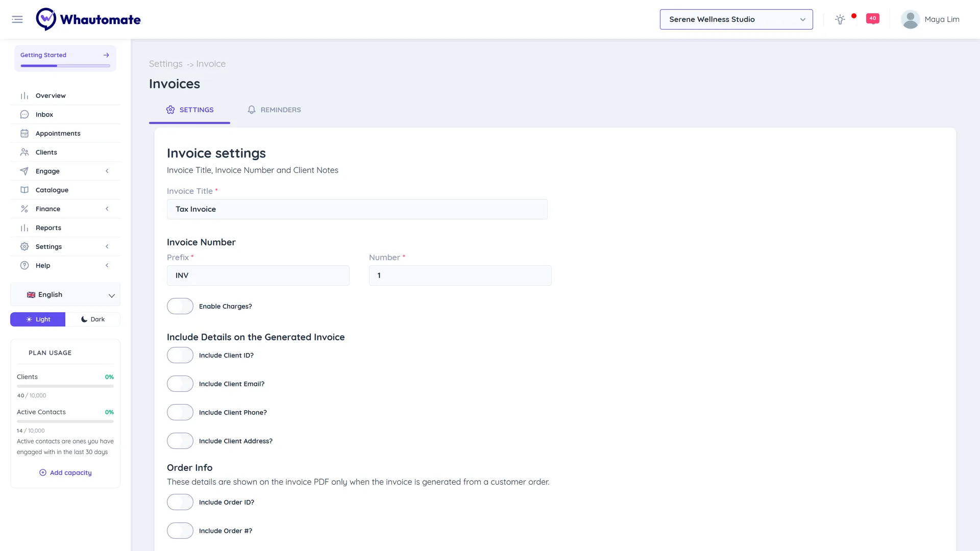Screen dimensions: 980x551
Task: Click the Invoice Title input field
Action: [x=357, y=209]
